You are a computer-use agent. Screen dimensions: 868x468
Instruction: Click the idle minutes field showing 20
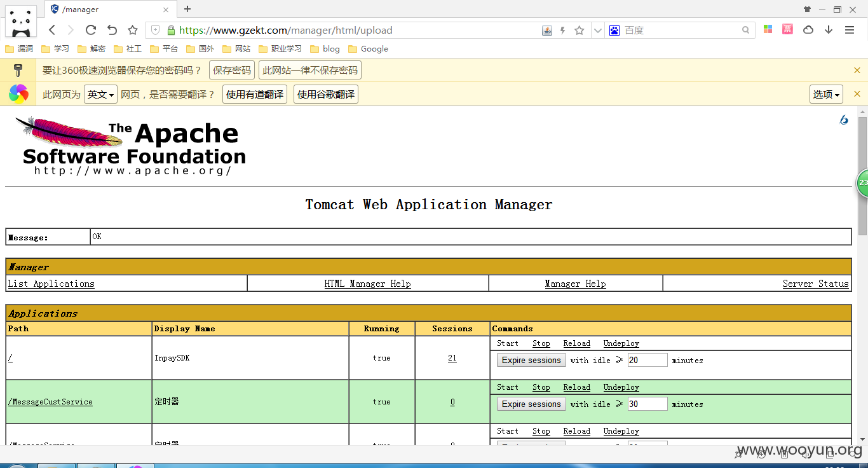[648, 360]
